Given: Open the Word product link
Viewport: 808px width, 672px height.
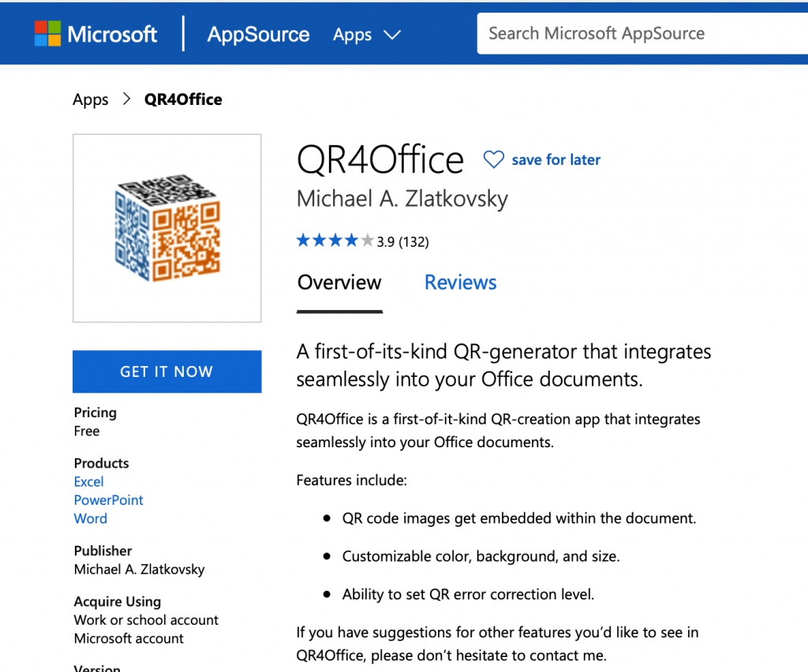Looking at the screenshot, I should (90, 518).
